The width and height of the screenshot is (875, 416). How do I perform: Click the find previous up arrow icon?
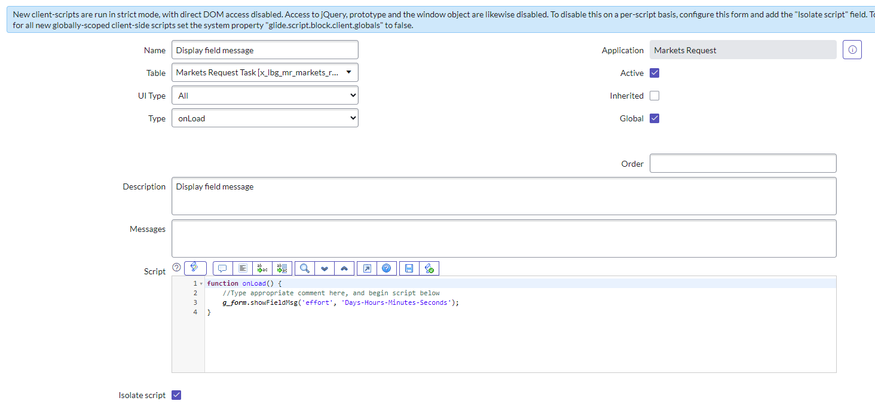click(344, 268)
